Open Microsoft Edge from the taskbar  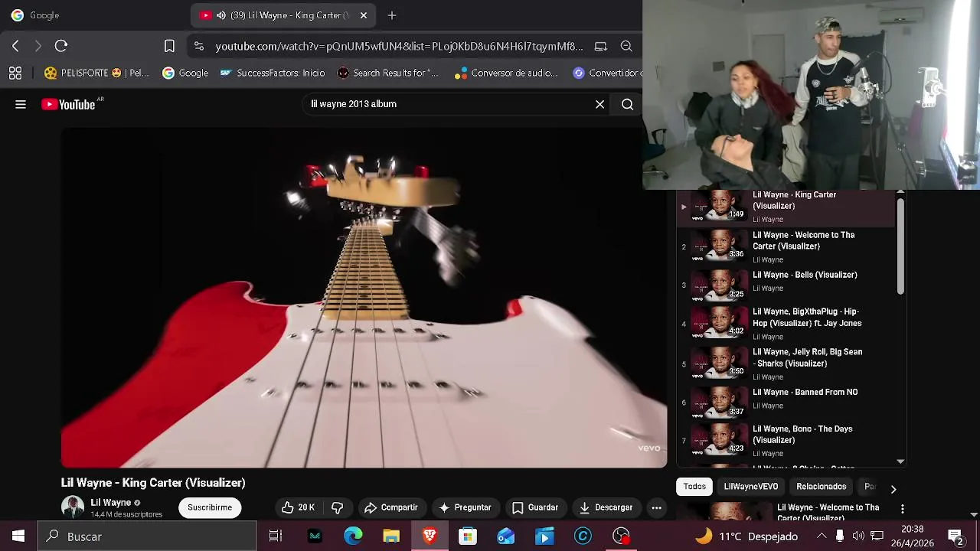tap(353, 536)
